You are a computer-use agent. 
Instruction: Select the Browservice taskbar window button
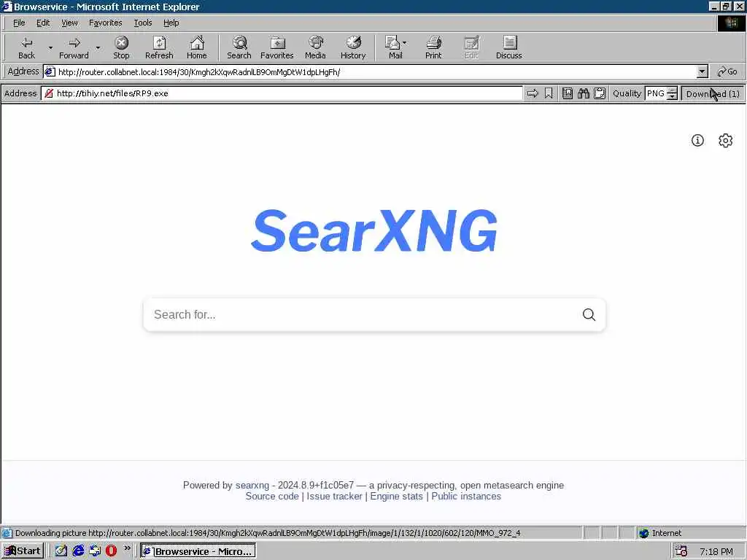pyautogui.click(x=198, y=551)
